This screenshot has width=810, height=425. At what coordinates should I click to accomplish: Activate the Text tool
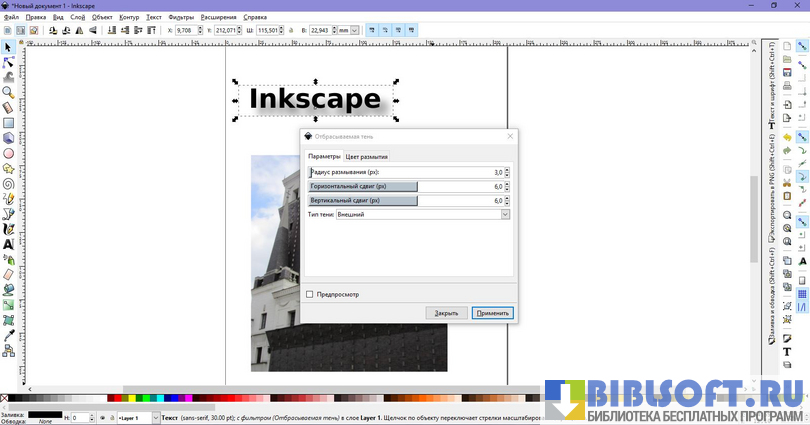[8, 244]
